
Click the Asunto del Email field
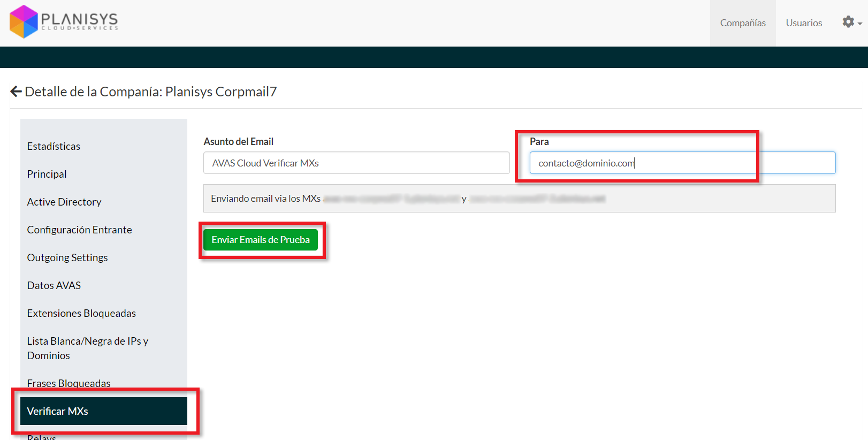[356, 163]
